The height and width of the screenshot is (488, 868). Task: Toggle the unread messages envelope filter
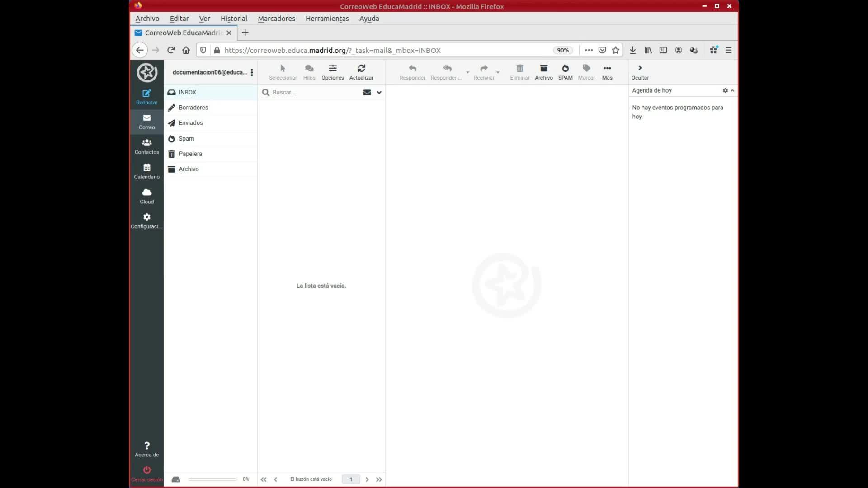(x=367, y=92)
